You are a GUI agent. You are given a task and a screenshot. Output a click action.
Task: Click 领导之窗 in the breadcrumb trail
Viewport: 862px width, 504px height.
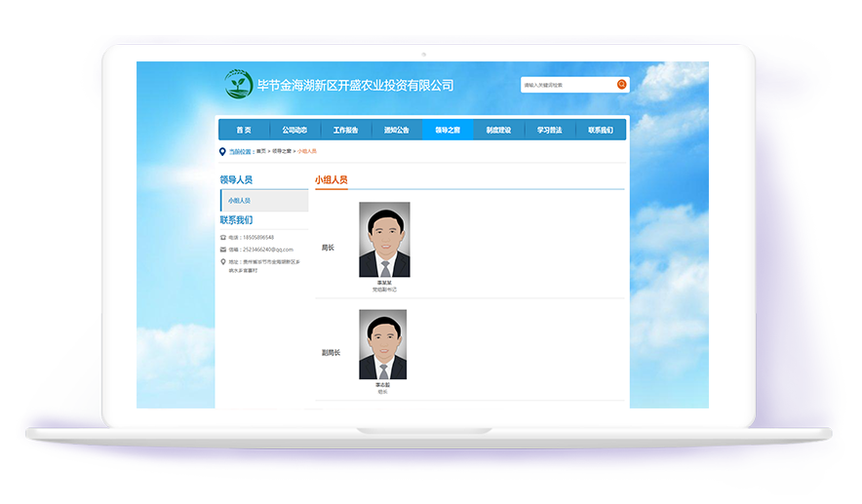point(282,151)
